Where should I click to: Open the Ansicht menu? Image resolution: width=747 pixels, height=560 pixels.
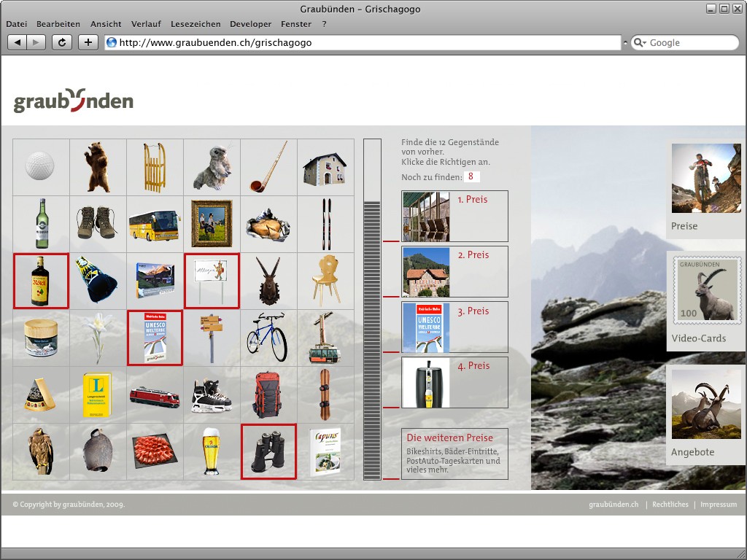point(106,24)
